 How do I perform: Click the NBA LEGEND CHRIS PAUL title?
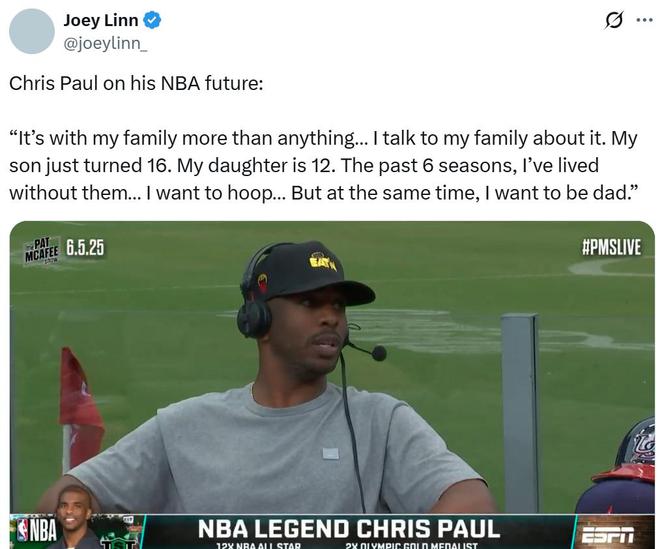349,529
